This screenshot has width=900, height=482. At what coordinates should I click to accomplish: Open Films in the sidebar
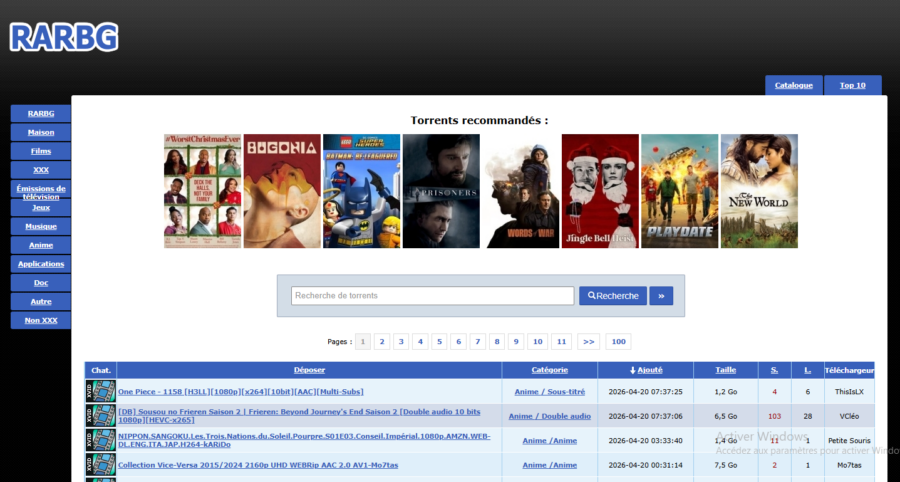point(41,151)
